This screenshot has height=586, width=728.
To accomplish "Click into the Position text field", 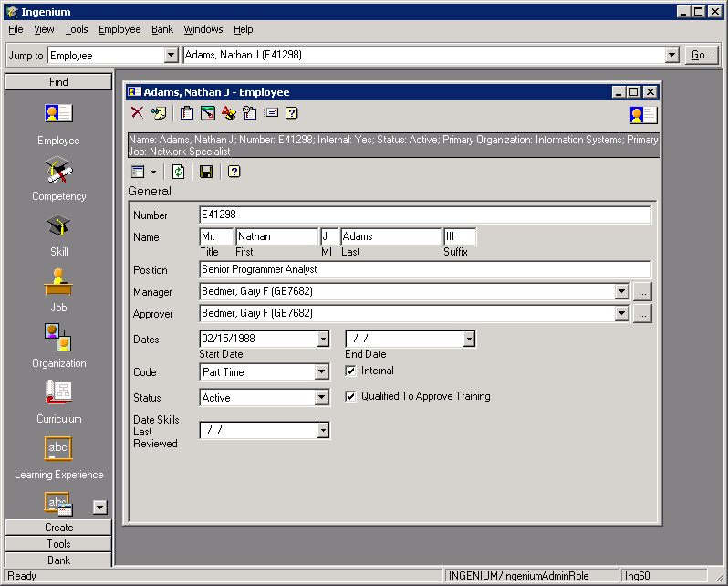I will point(424,270).
